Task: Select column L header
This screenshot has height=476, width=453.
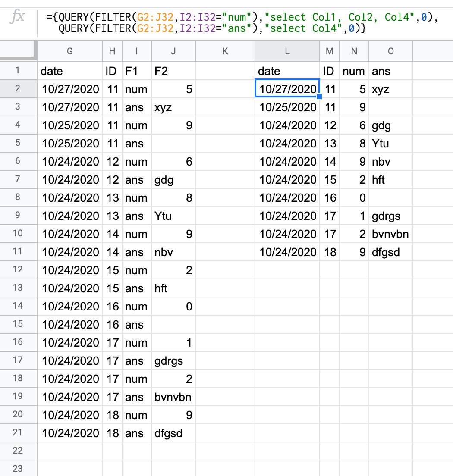Action: (287, 51)
